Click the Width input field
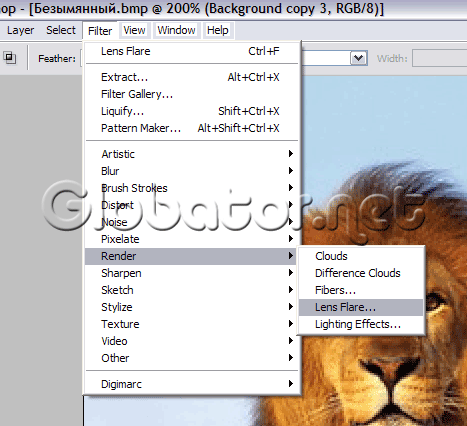The width and height of the screenshot is (467, 426). (x=439, y=58)
